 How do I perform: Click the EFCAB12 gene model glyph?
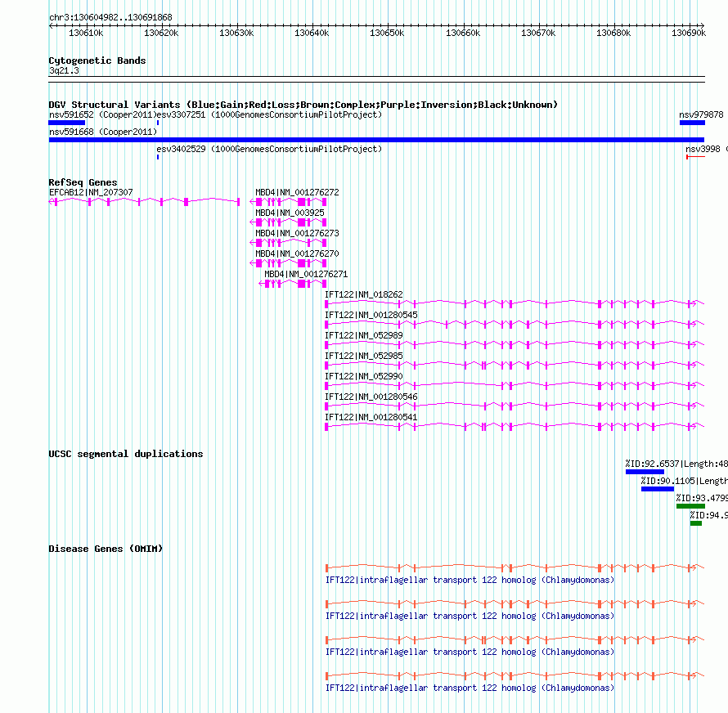[x=145, y=201]
